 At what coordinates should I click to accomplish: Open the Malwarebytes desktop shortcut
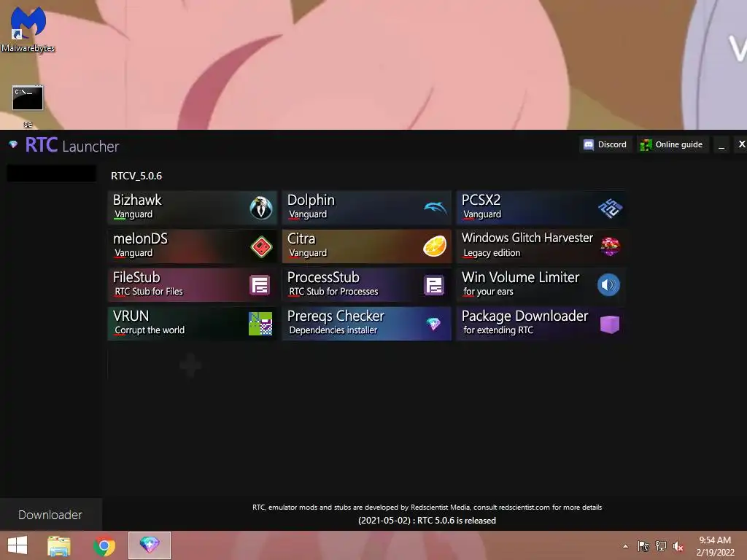pyautogui.click(x=28, y=28)
